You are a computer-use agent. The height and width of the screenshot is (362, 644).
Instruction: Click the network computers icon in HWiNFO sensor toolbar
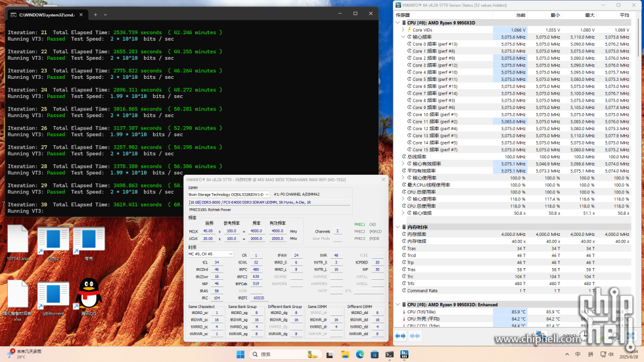tap(541, 335)
